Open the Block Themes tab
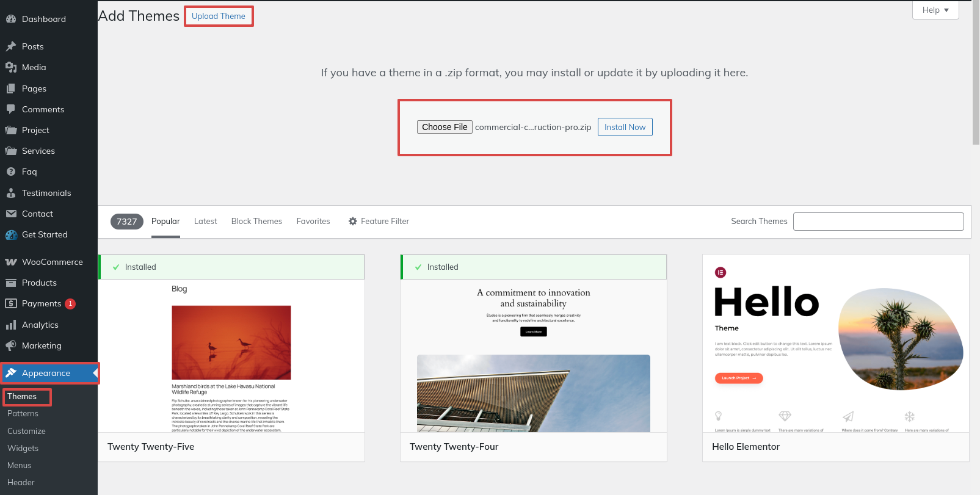980x495 pixels. (256, 221)
